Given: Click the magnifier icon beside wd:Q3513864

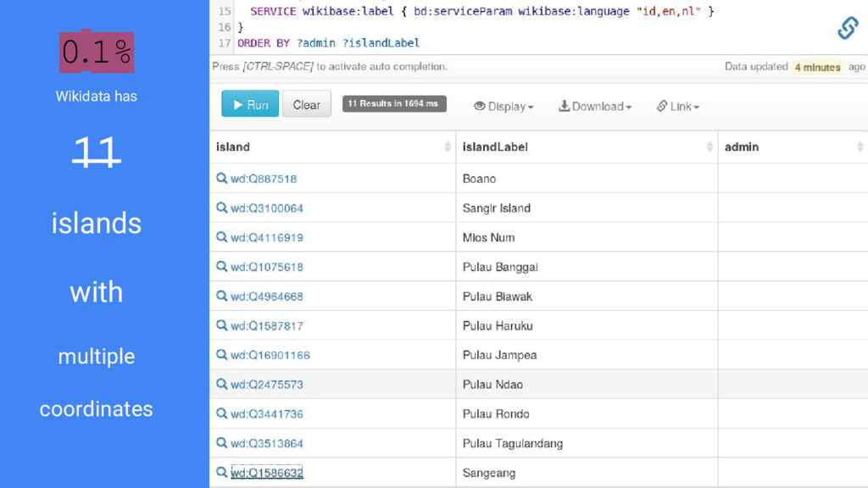Looking at the screenshot, I should click(x=221, y=442).
